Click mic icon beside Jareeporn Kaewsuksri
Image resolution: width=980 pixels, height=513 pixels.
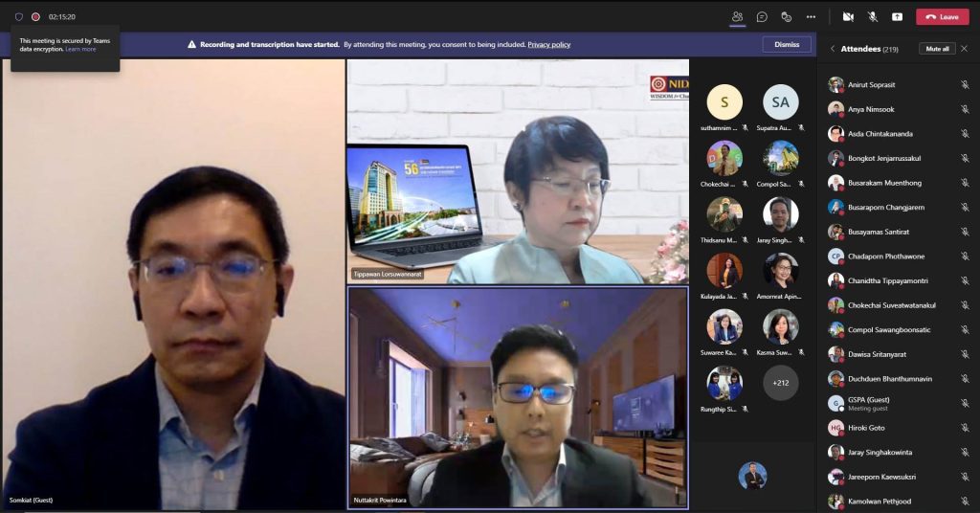965,477
